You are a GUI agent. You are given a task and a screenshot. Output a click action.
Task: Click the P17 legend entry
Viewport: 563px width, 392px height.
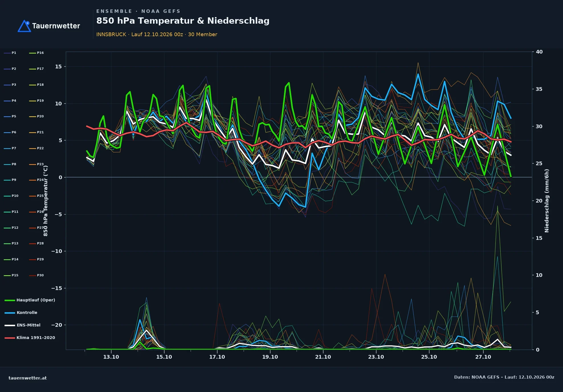point(36,69)
